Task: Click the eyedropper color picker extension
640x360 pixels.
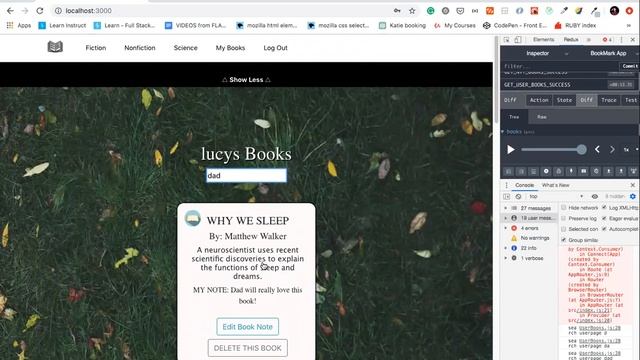Action: point(564,11)
